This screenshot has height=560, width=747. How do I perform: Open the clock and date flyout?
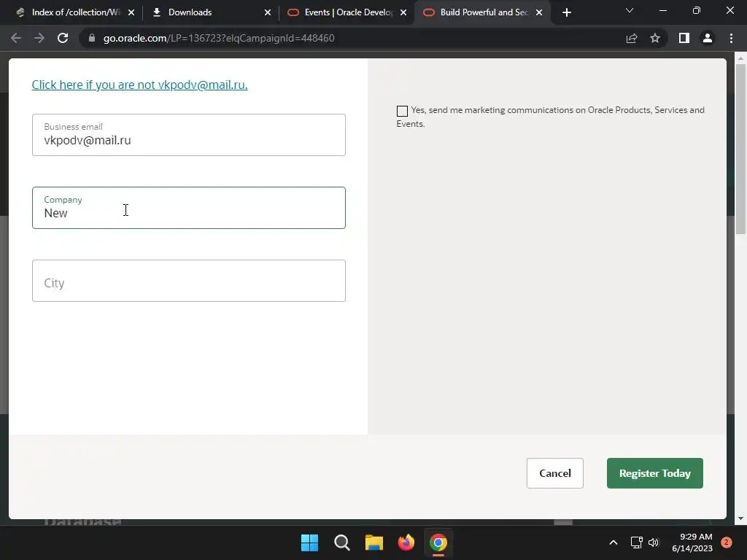click(x=692, y=542)
